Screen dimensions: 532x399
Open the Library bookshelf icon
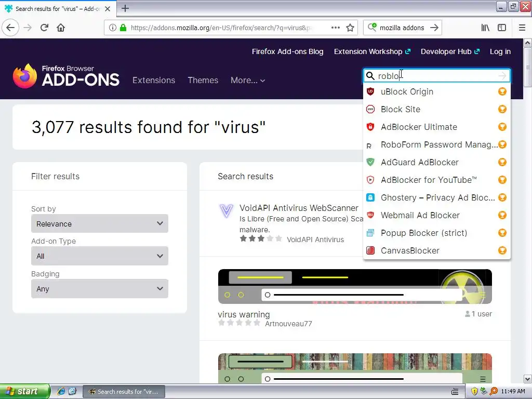485,28
